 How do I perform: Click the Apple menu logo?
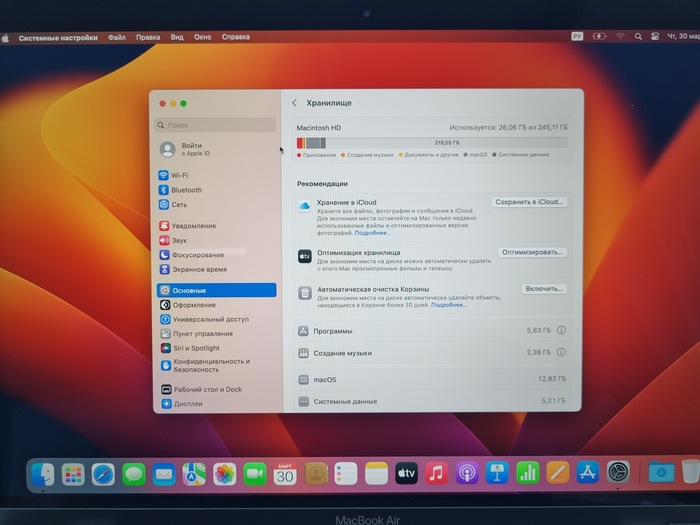pos(5,38)
